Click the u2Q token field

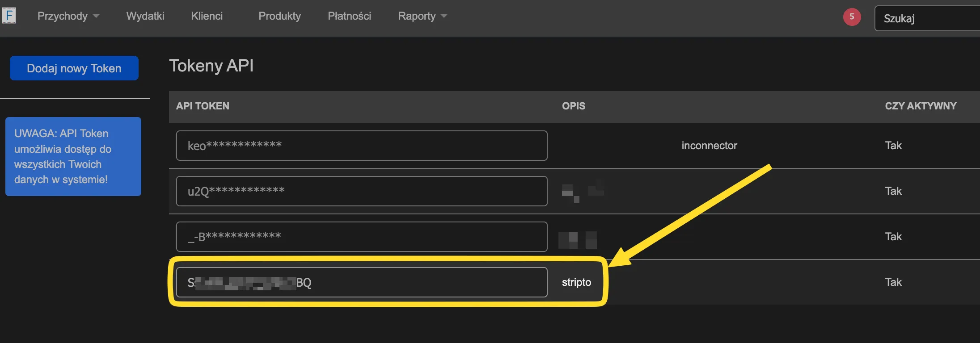click(x=361, y=191)
